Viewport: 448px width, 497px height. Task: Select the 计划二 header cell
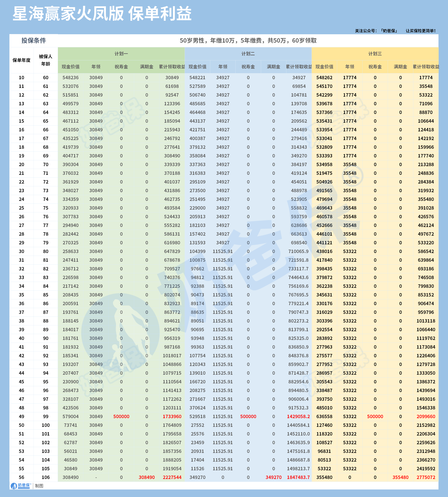pos(248,54)
